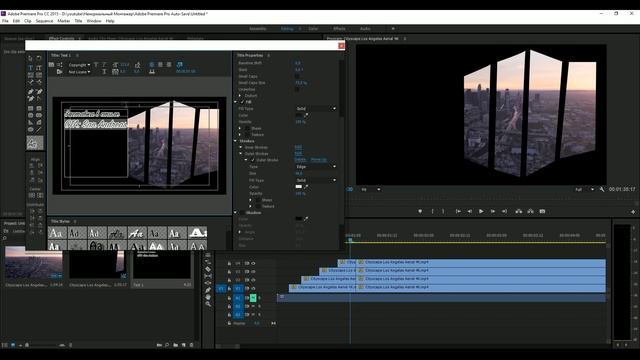
Task: Click New Title Based on Current Title icon
Action: click(x=51, y=64)
